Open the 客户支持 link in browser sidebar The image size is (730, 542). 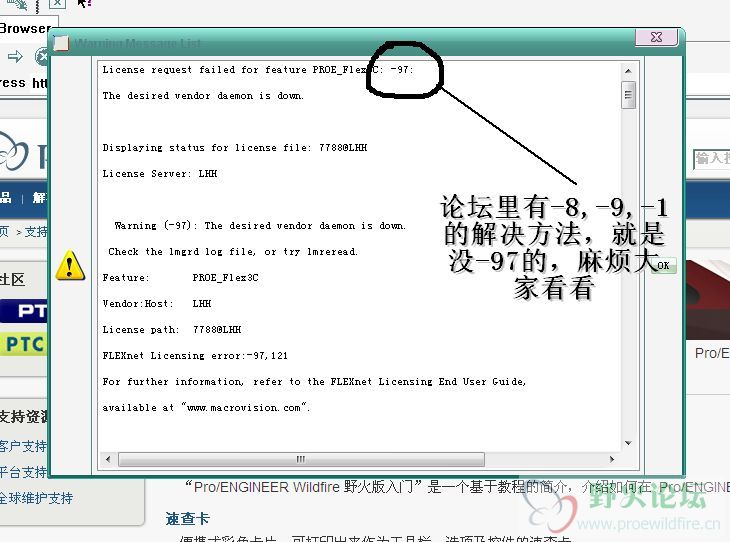[23, 446]
